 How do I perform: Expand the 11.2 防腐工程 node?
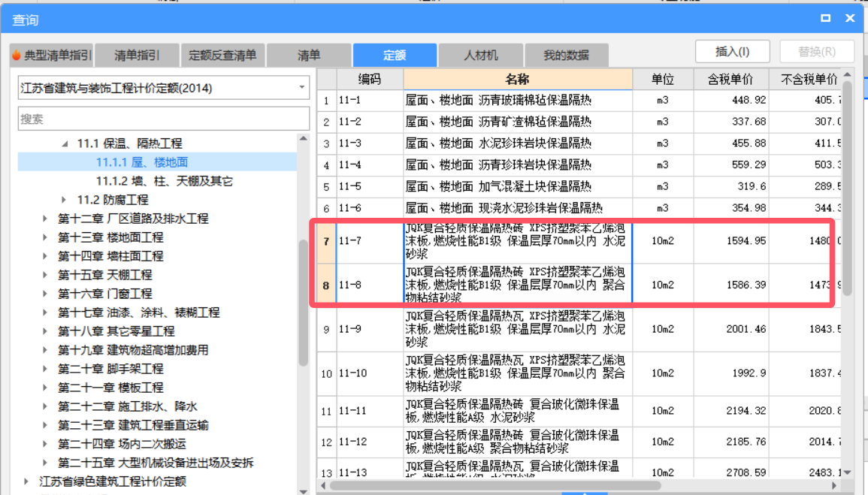point(64,200)
